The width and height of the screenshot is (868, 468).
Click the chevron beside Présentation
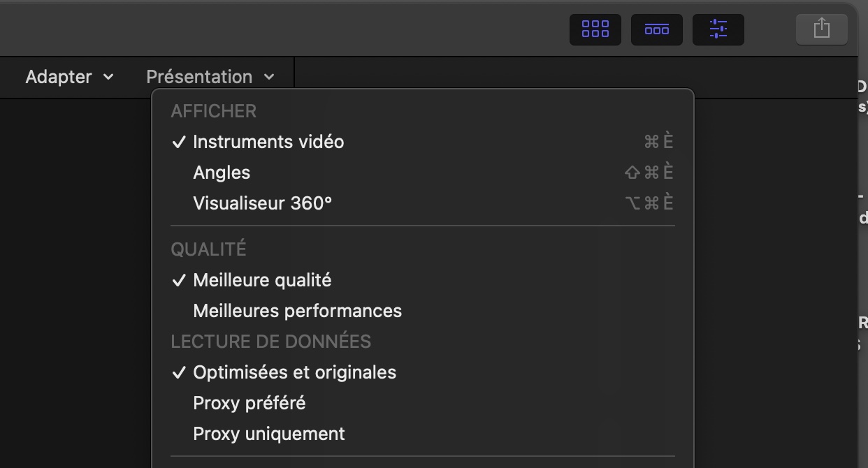point(269,77)
